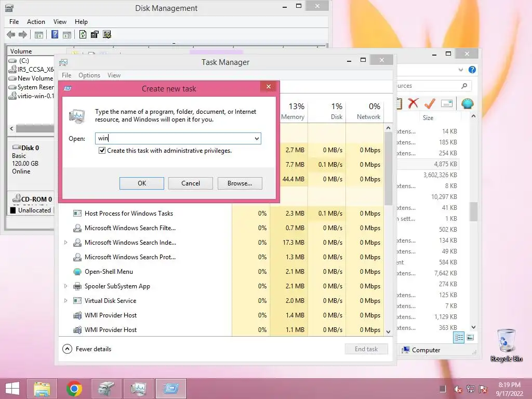This screenshot has height=399, width=532.
Task: Click the red X delete icon in Explorer
Action: pos(413,103)
